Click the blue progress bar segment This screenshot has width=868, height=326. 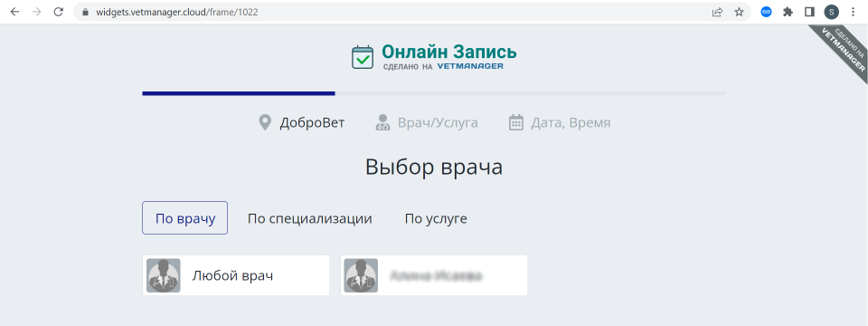click(239, 93)
